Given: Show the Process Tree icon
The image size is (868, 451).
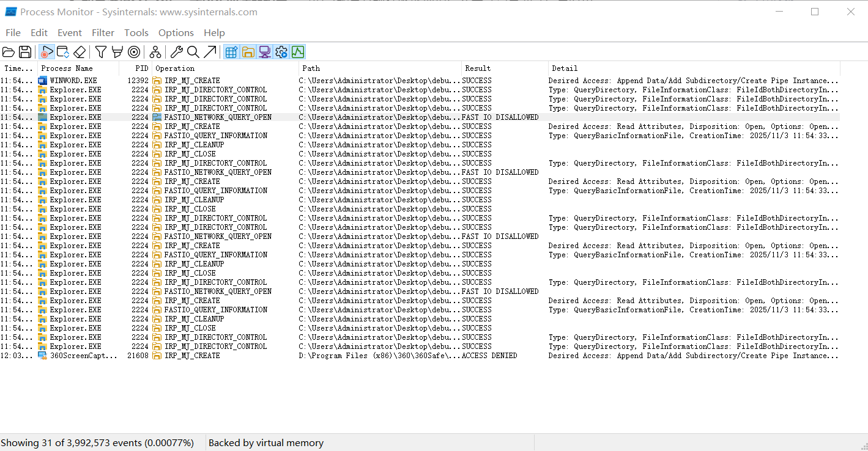Looking at the screenshot, I should tap(155, 52).
